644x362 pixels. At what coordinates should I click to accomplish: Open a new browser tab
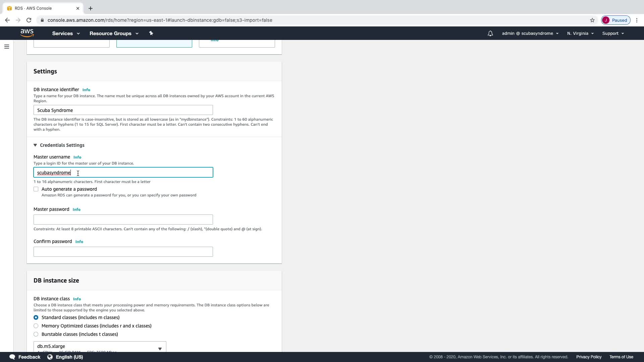point(91,8)
